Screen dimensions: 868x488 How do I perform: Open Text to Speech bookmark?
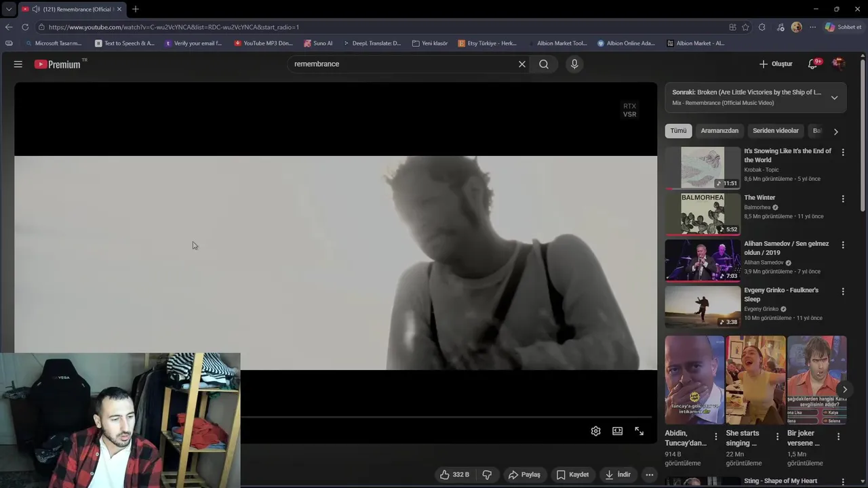125,43
